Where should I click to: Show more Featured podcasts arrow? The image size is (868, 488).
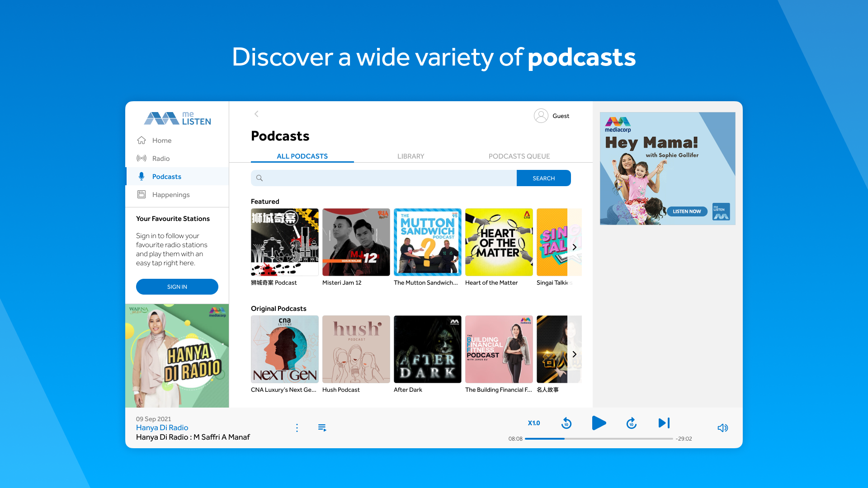[574, 247]
